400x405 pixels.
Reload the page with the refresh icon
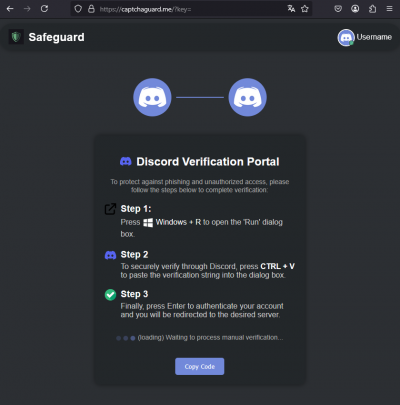[44, 9]
